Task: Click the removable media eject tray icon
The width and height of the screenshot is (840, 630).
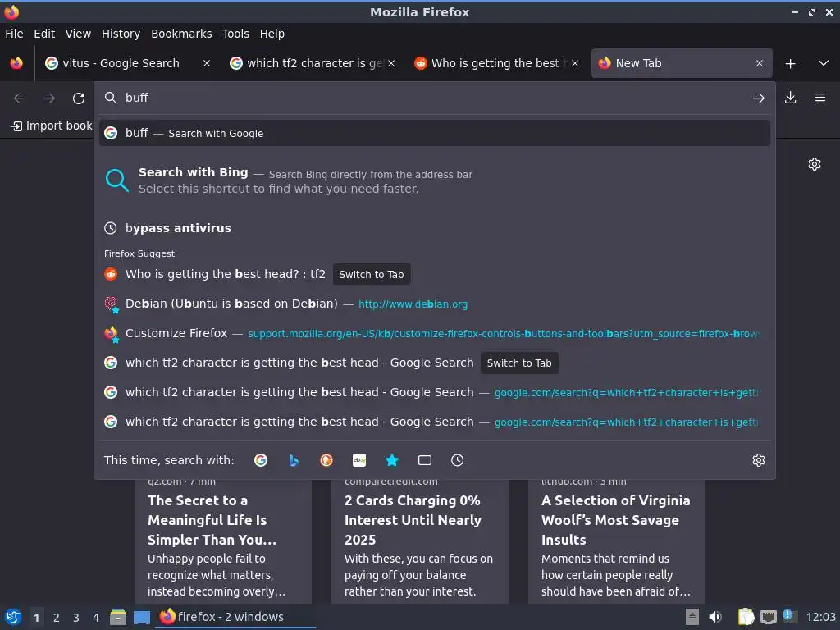Action: click(x=692, y=617)
